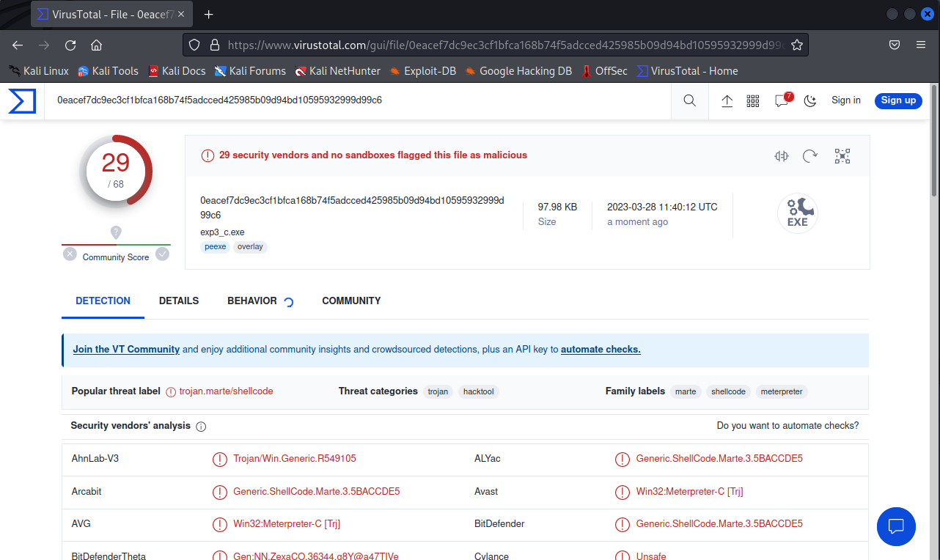Image resolution: width=940 pixels, height=560 pixels.
Task: Click the peexe tag
Action: coord(216,247)
